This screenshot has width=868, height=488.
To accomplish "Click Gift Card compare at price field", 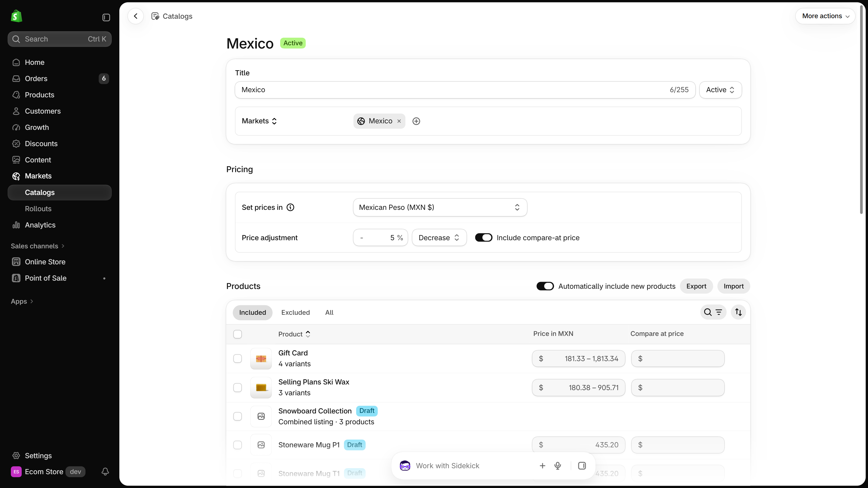I will pyautogui.click(x=678, y=359).
